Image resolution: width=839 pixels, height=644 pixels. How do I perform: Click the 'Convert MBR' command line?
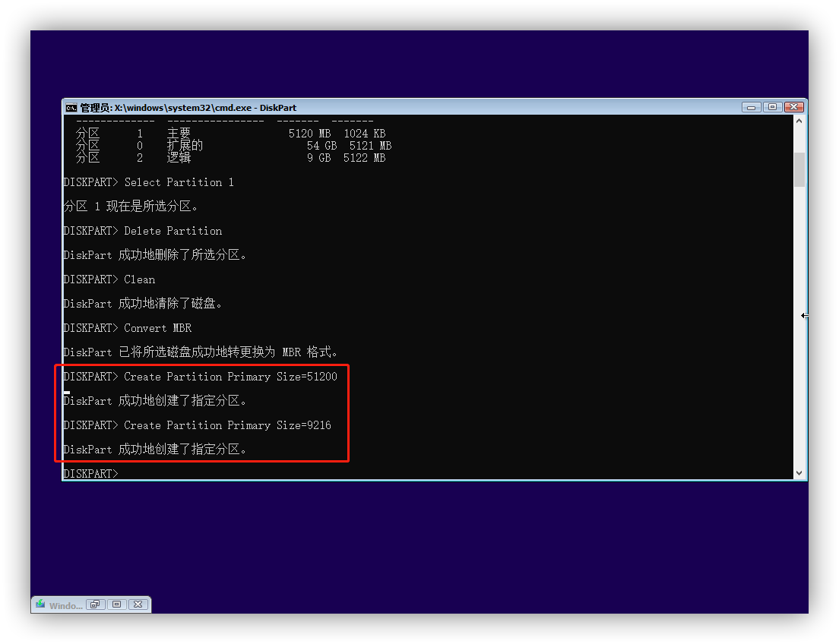coord(128,328)
